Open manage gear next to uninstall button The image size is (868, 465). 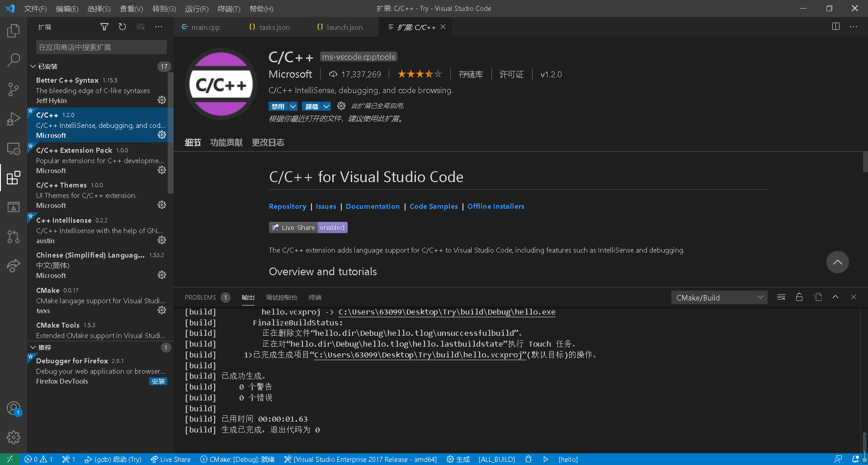pos(341,106)
